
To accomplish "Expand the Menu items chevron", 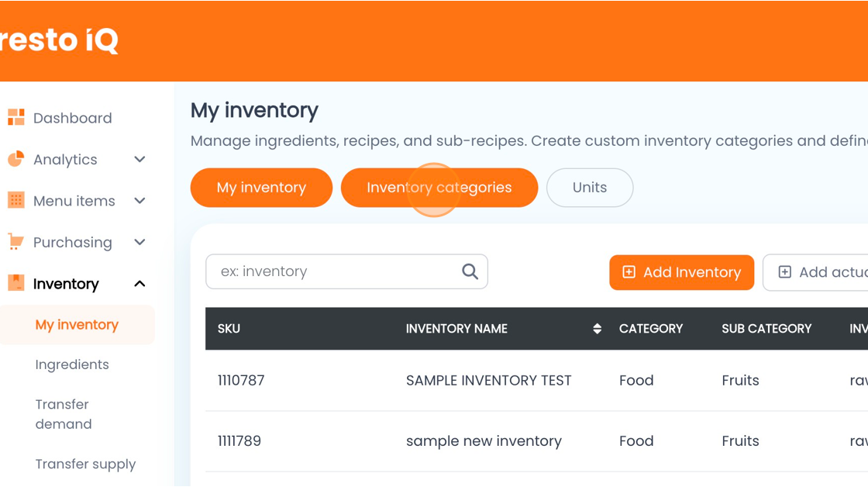I will [139, 201].
